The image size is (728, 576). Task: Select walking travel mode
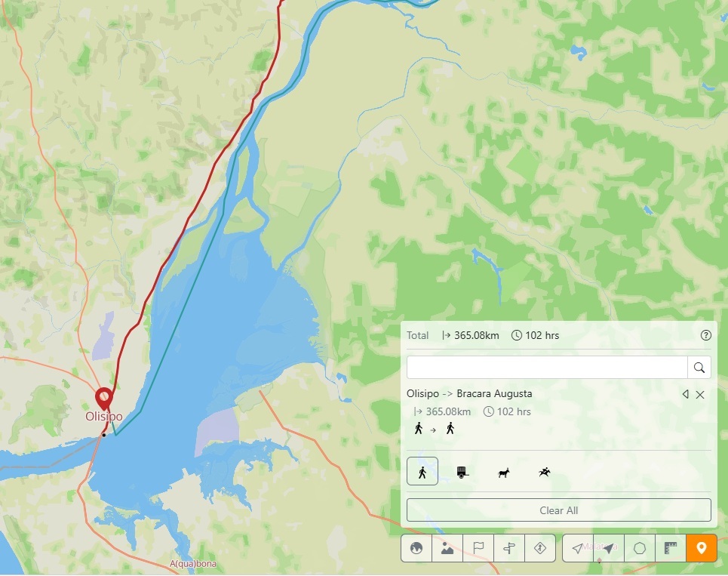(x=422, y=472)
